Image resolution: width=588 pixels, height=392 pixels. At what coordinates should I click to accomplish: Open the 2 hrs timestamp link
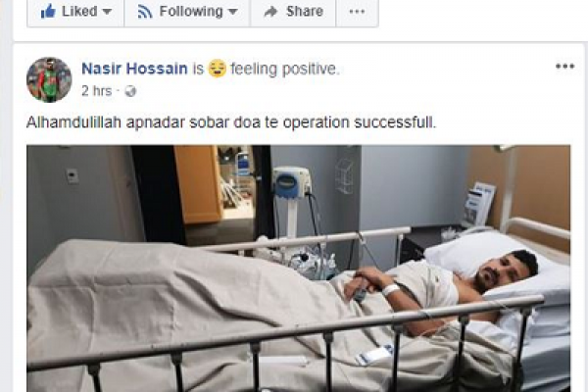point(97,91)
